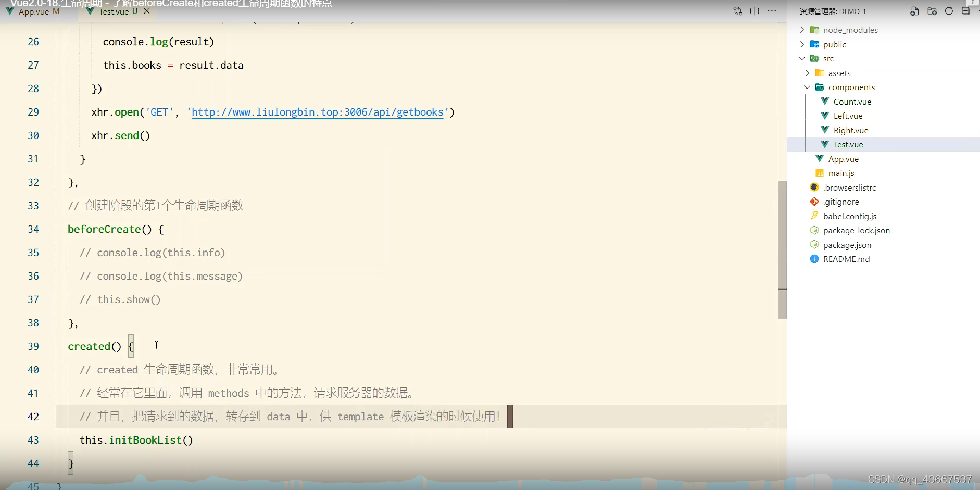The width and height of the screenshot is (980, 490).
Task: Open package-lock.json file
Action: coord(857,230)
